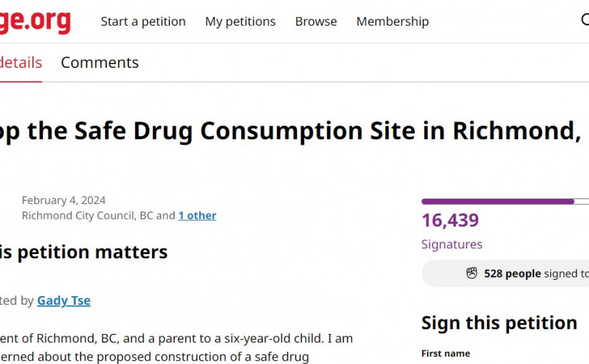Open the "1 other" decision maker link
Screen dimensions: 589x364
coord(197,216)
